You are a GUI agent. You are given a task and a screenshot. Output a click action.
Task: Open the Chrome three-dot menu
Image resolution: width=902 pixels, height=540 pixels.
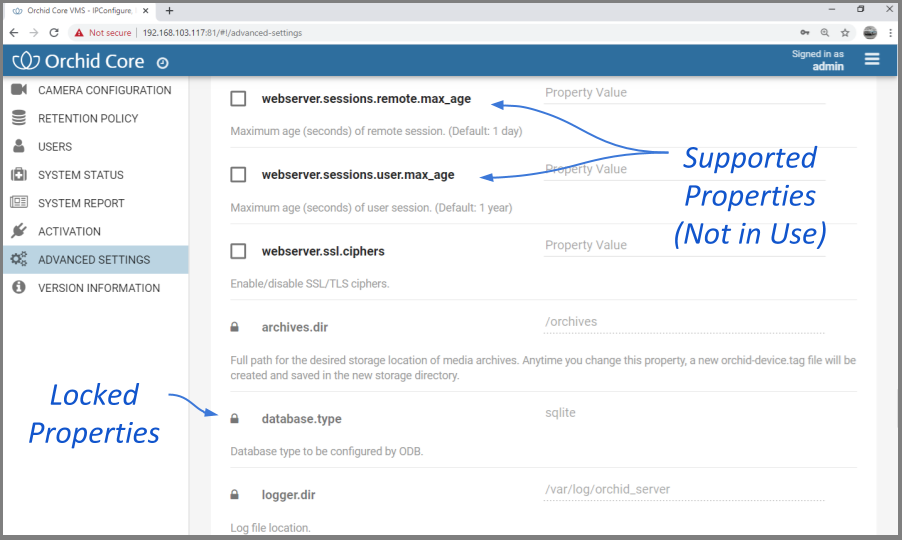pos(890,32)
